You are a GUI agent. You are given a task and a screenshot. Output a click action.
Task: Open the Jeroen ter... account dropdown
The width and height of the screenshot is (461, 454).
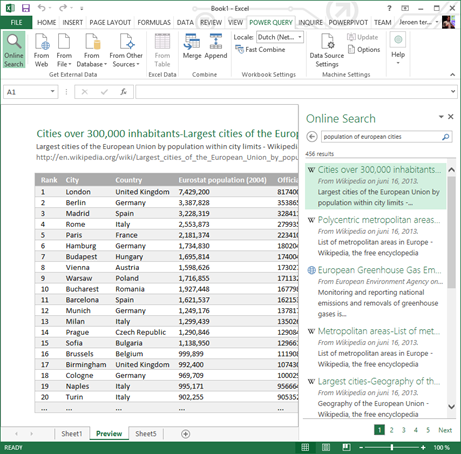(x=419, y=22)
